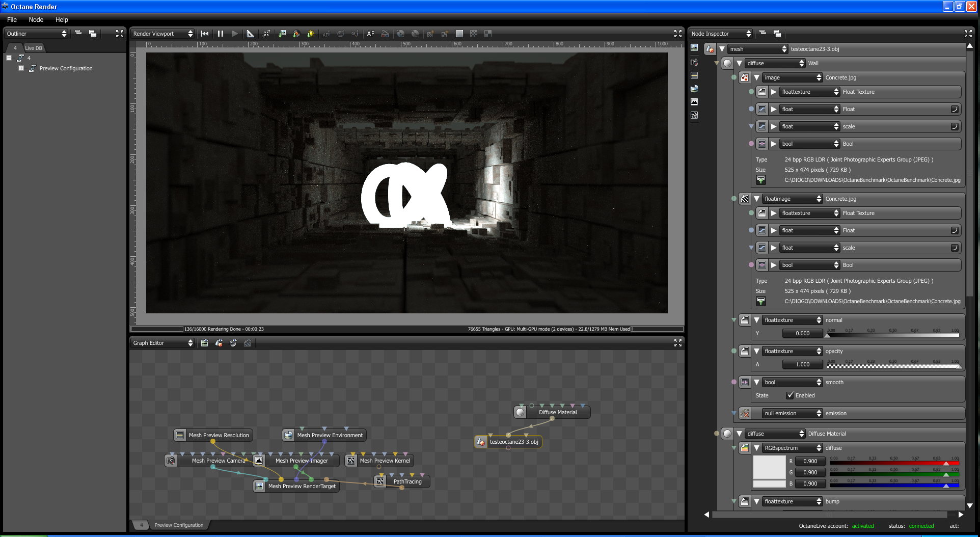Image resolution: width=980 pixels, height=537 pixels.
Task: Click the AF auto-focus icon
Action: coord(370,34)
